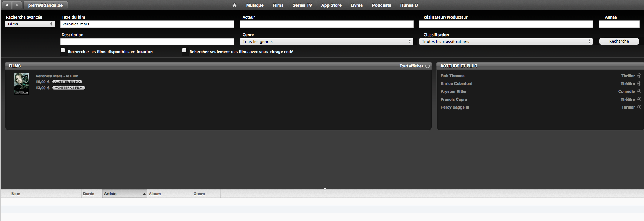The height and width of the screenshot is (221, 644).
Task: Click Comédie genre beside Krysten Ritter
Action: coord(626,91)
